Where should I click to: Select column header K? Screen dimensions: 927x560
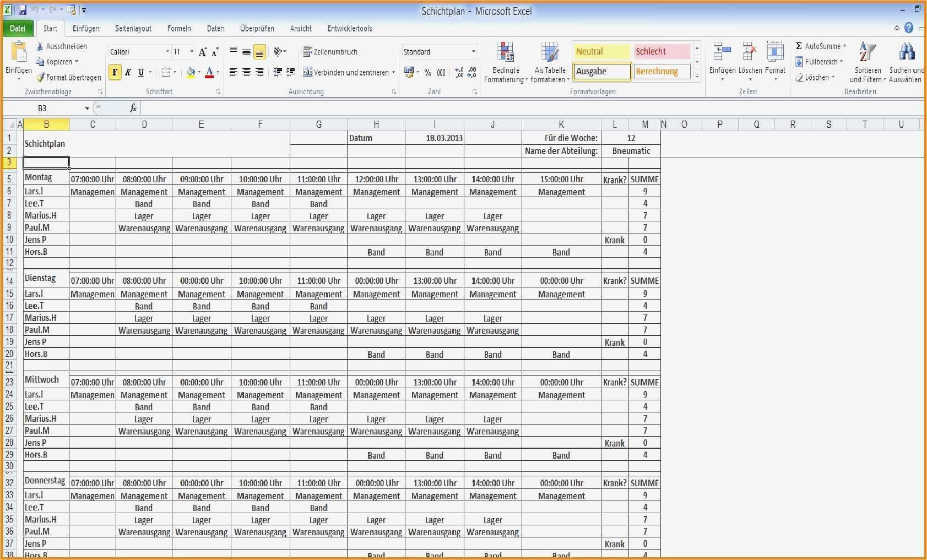tap(561, 124)
